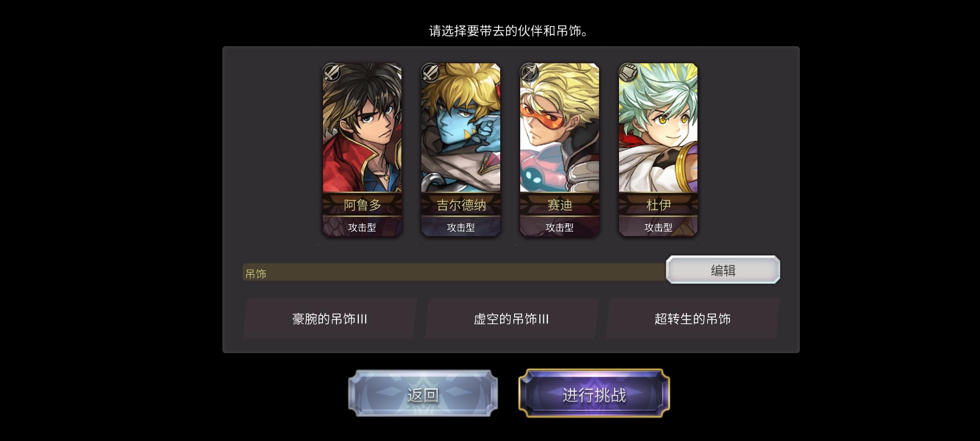Select the 超转生的吊饰 pendant slot
The height and width of the screenshot is (441, 980).
(x=693, y=319)
